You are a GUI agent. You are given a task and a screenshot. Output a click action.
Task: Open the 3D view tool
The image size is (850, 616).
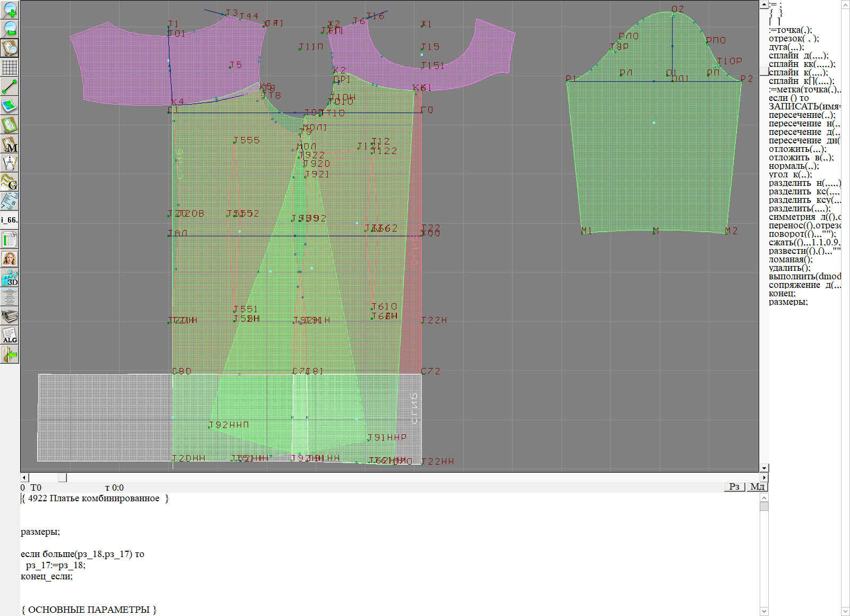pyautogui.click(x=10, y=278)
